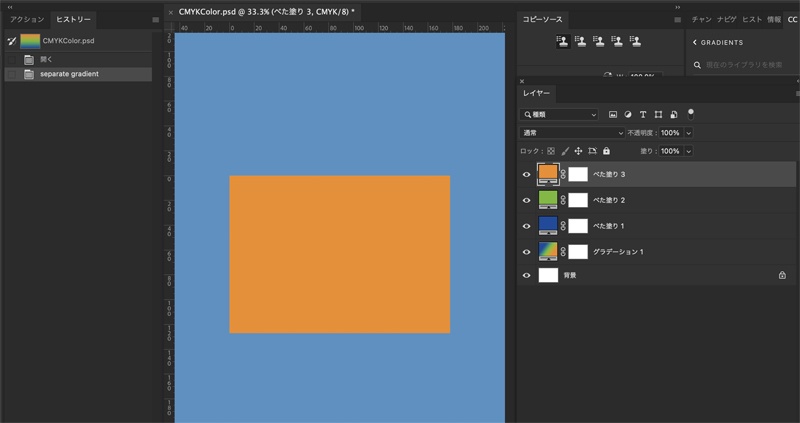Lock image pixels with brush icon

pos(565,151)
